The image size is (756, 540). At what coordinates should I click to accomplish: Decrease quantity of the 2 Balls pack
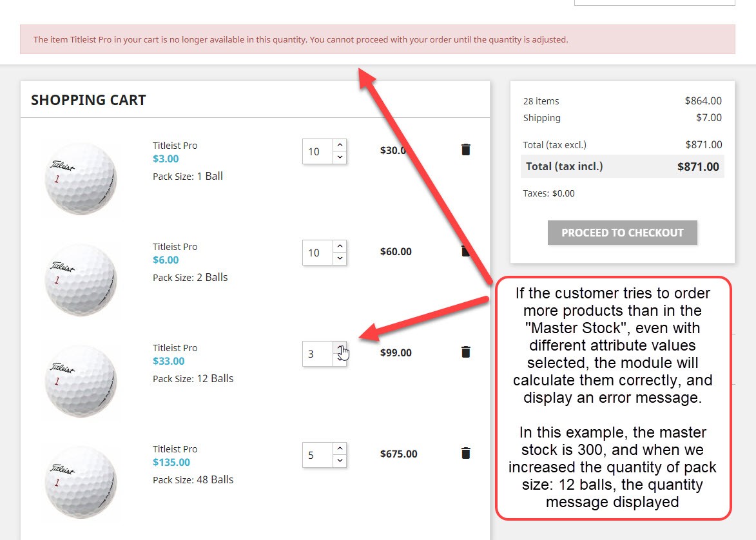point(340,259)
